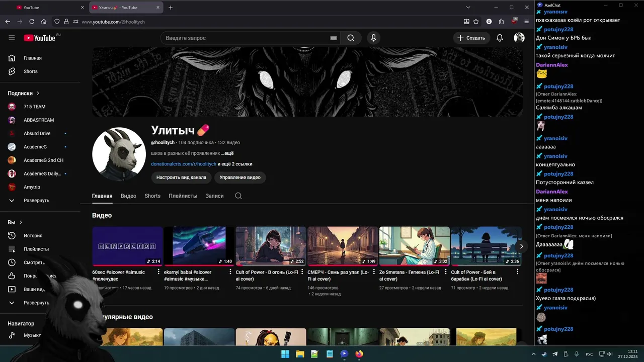Screen dimensions: 644x362
Task: Switch to the Плейлисты channel tab
Action: click(183, 196)
